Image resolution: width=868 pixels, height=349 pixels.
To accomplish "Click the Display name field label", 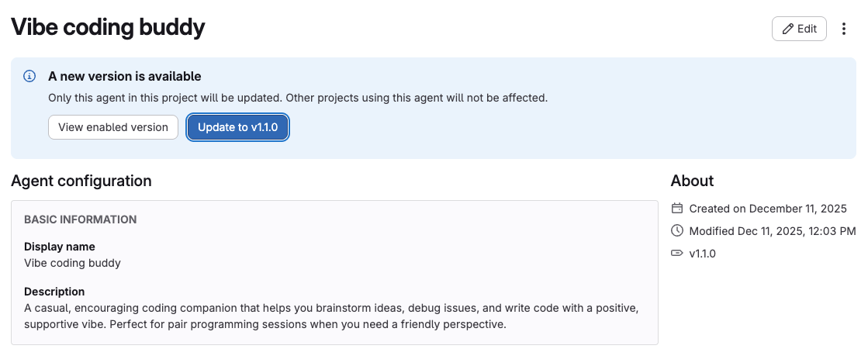I will (60, 247).
